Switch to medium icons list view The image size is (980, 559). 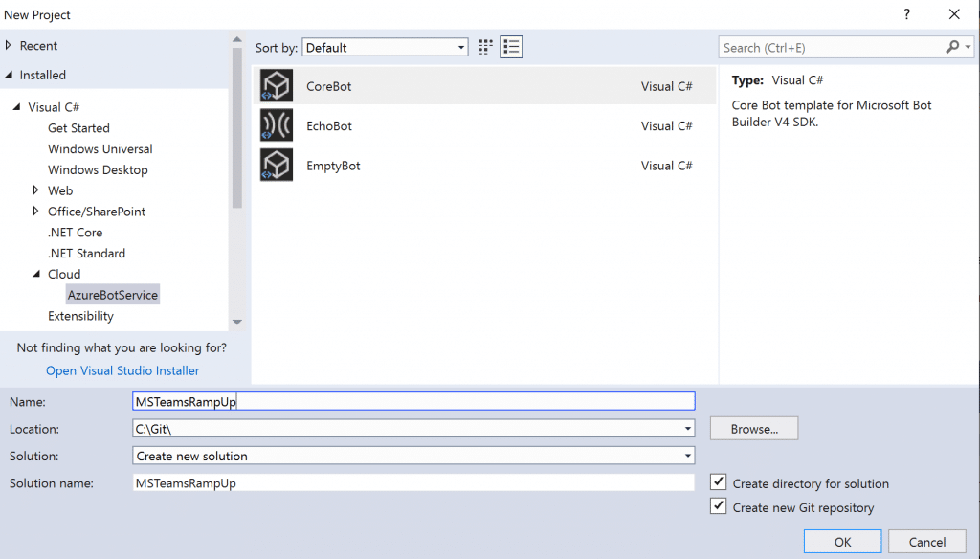(x=511, y=47)
